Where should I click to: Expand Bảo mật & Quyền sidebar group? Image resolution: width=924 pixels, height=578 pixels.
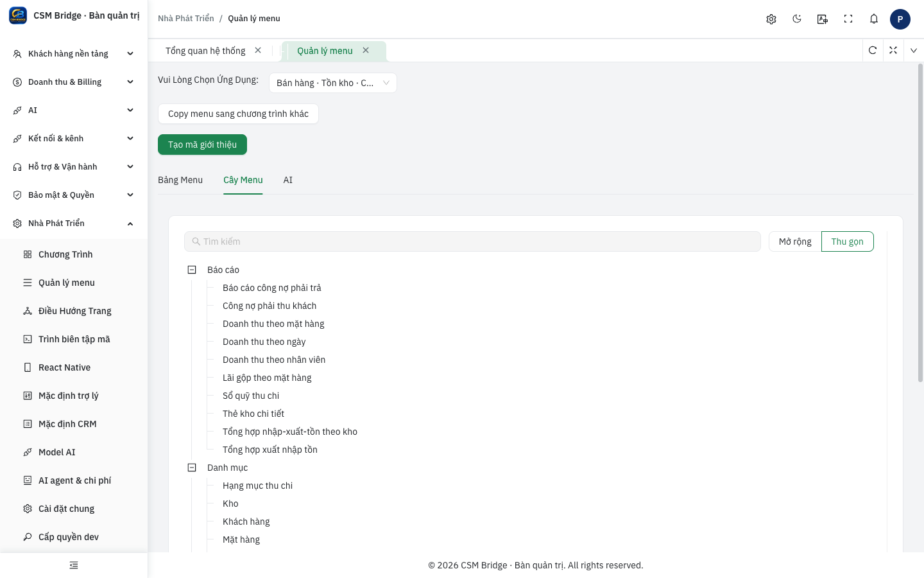click(74, 195)
